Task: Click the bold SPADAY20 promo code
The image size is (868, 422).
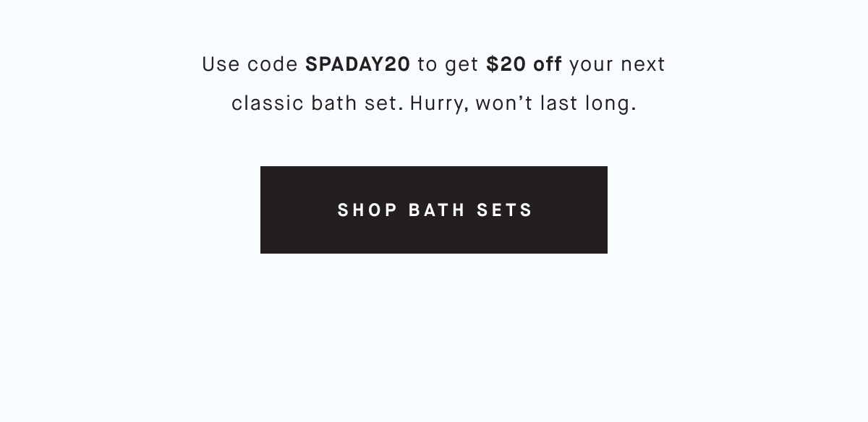Action: [x=357, y=65]
